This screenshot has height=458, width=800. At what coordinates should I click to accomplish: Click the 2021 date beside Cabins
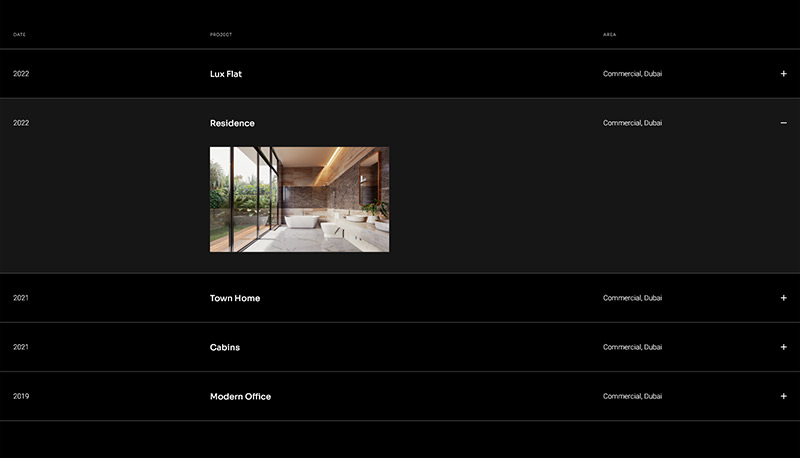coord(21,347)
